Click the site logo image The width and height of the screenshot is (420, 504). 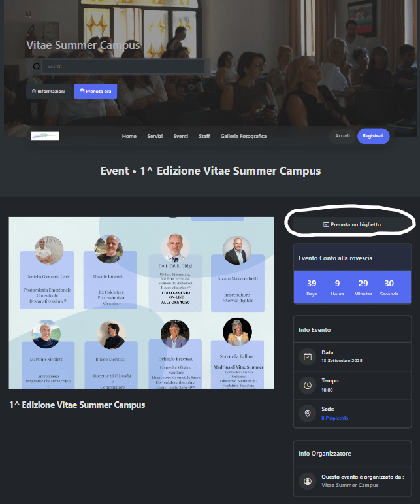[45, 136]
